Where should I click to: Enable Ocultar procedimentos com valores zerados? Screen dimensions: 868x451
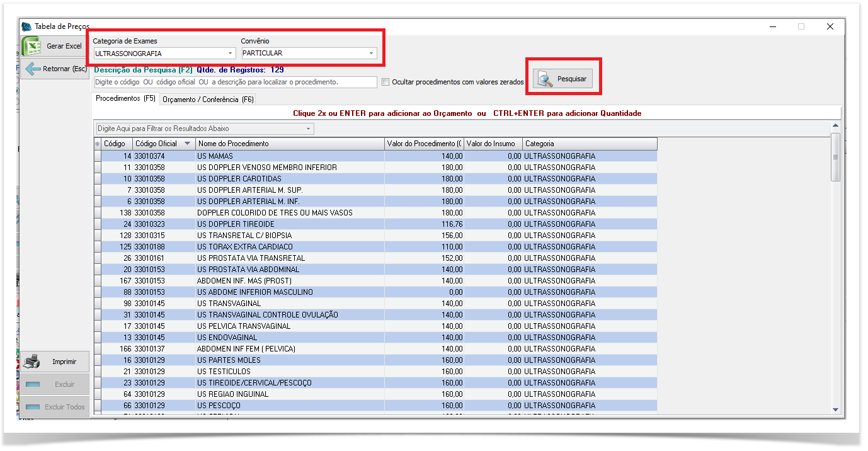[385, 82]
